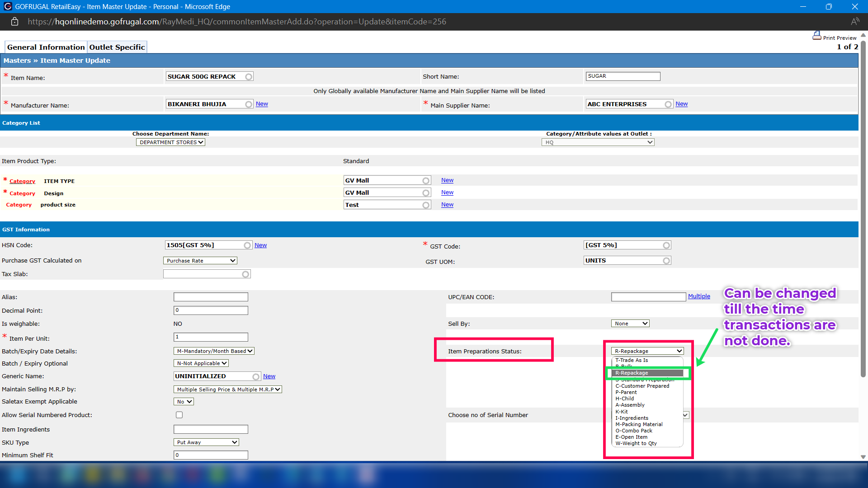The height and width of the screenshot is (488, 868).
Task: Select C-Customer Prepared from status list
Action: point(642,386)
